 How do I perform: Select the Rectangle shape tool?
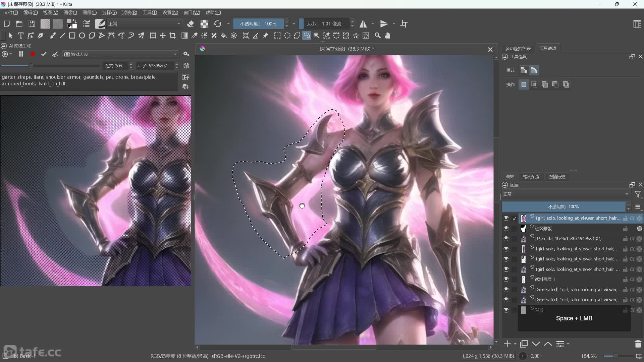click(x=72, y=36)
